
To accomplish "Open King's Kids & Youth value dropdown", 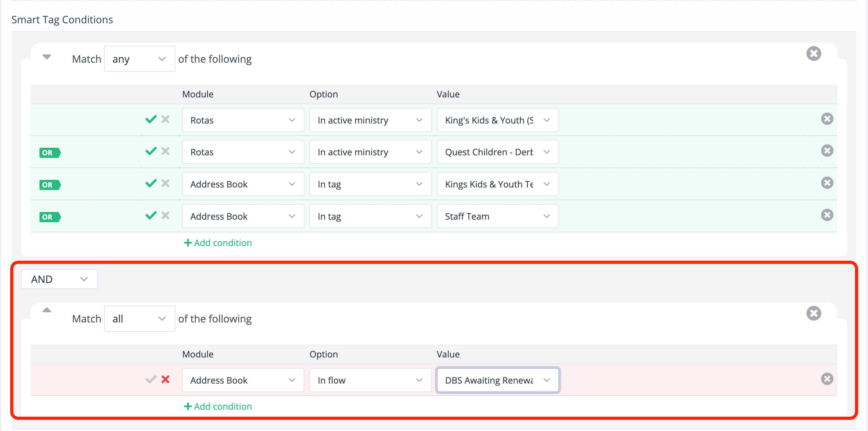I will tap(498, 120).
